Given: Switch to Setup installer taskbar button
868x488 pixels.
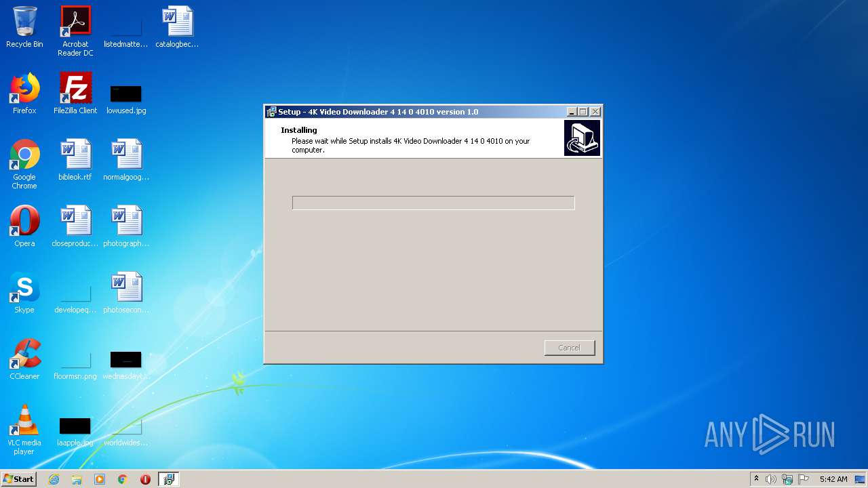Looking at the screenshot, I should coord(168,479).
